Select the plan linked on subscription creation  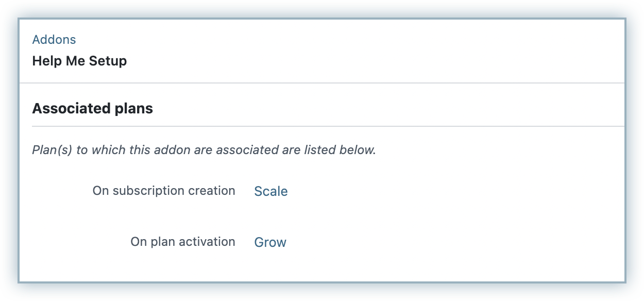[x=271, y=191]
